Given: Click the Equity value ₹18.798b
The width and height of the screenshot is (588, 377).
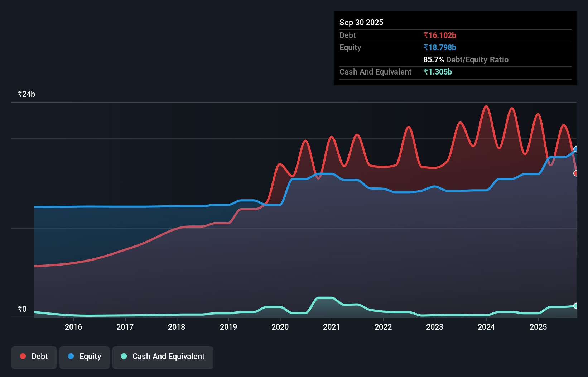Looking at the screenshot, I should click(x=439, y=47).
